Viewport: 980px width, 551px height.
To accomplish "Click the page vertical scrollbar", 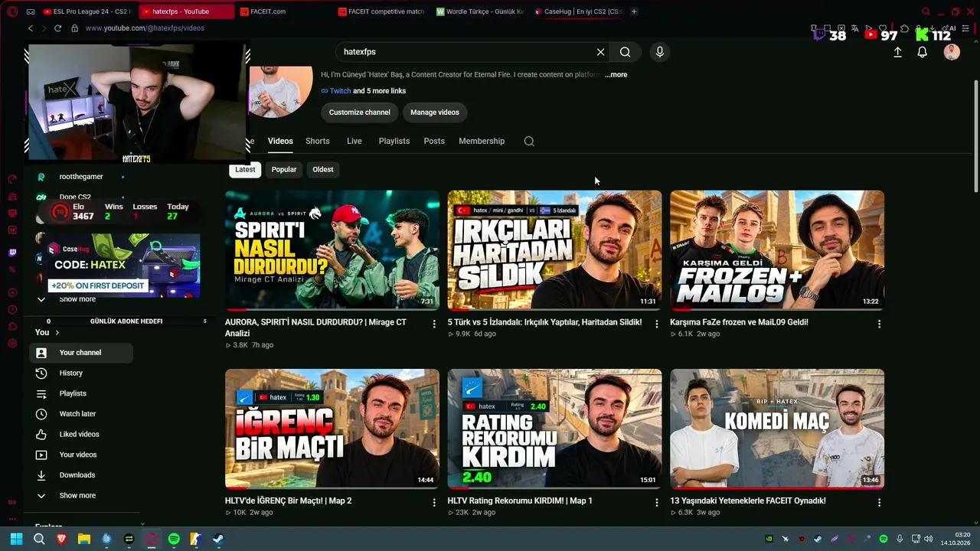I will 975,136.
